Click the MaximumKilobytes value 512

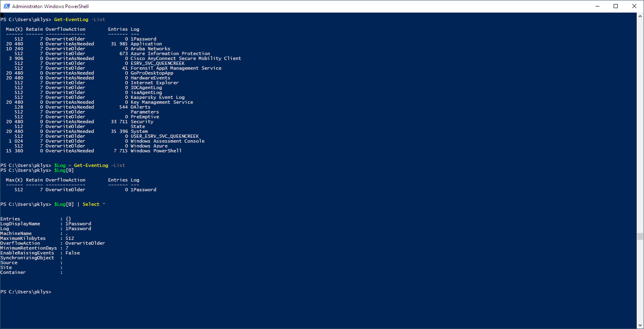coord(69,238)
